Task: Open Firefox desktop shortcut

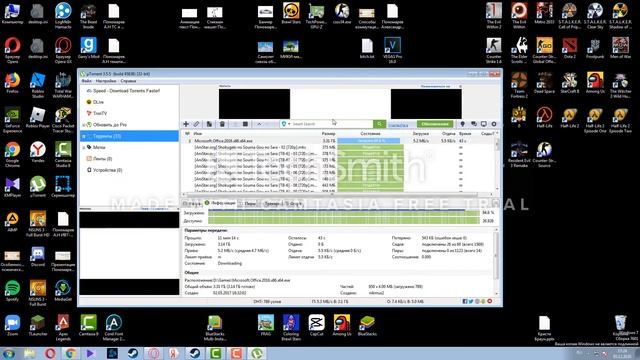Action: tap(12, 83)
